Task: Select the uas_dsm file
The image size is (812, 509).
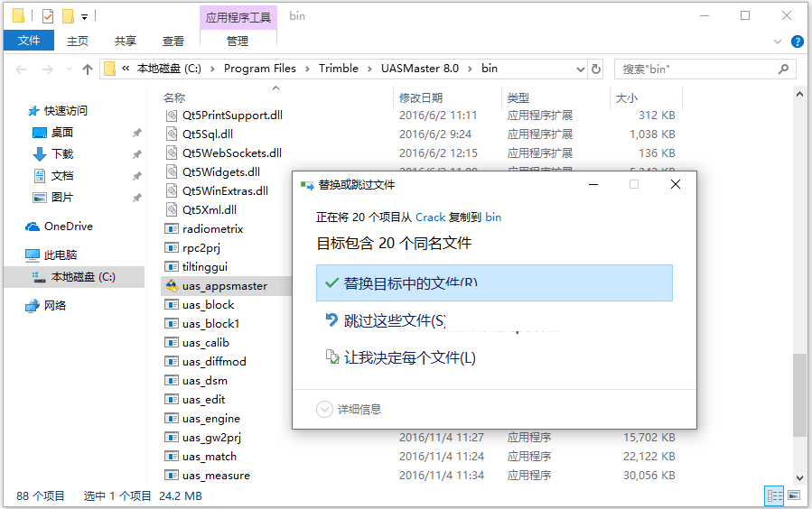Action: pos(205,381)
